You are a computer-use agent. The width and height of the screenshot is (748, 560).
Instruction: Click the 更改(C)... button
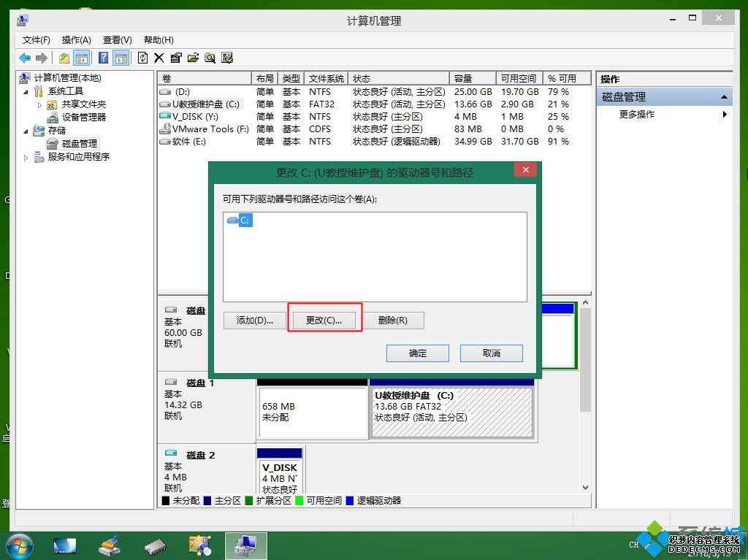(x=324, y=320)
